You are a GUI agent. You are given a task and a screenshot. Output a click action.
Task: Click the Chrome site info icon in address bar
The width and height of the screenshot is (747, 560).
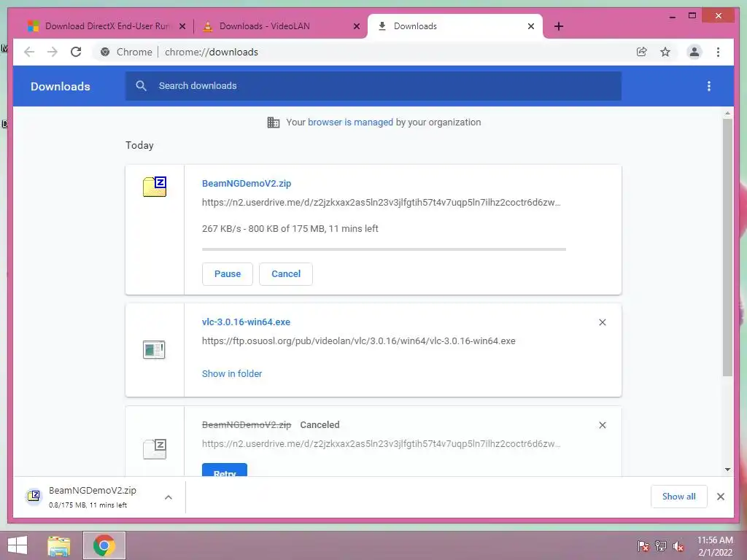(105, 52)
